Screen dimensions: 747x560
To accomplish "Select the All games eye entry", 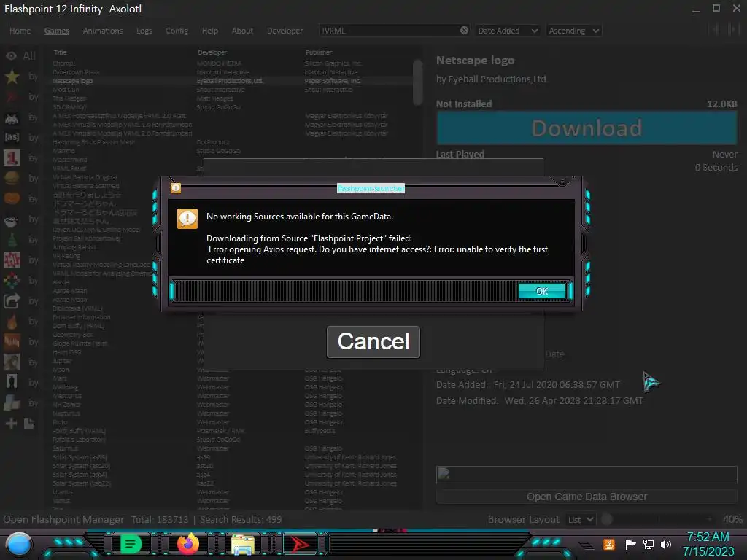I will [21, 55].
